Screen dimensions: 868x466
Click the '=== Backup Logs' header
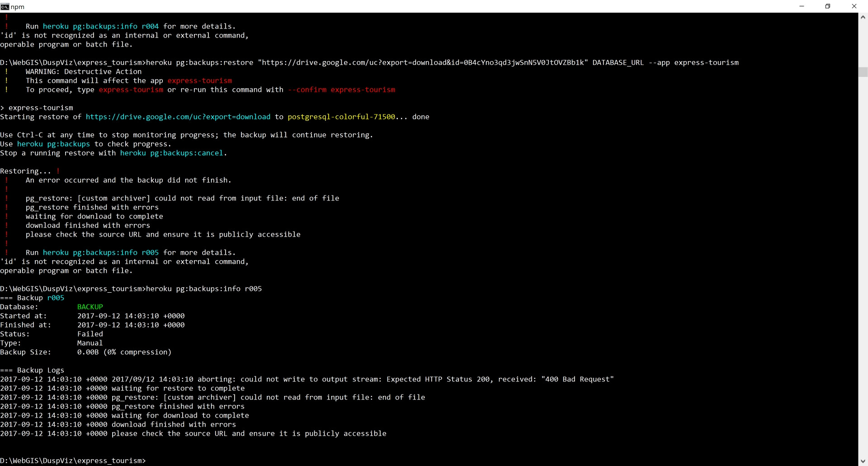[32, 370]
